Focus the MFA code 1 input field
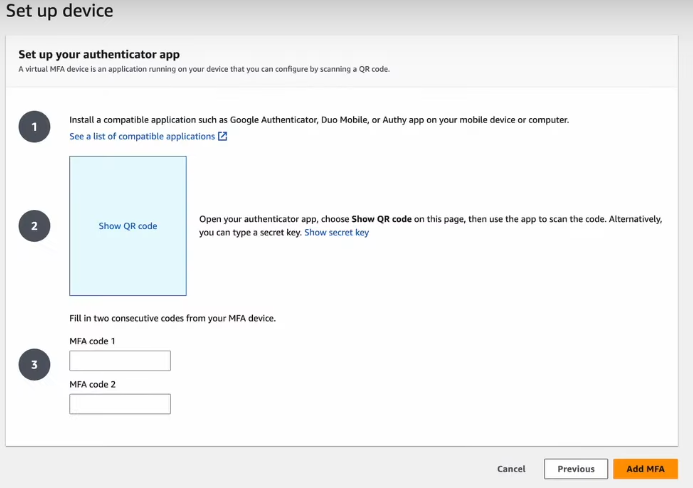Viewport: 693px width, 488px height. point(120,361)
